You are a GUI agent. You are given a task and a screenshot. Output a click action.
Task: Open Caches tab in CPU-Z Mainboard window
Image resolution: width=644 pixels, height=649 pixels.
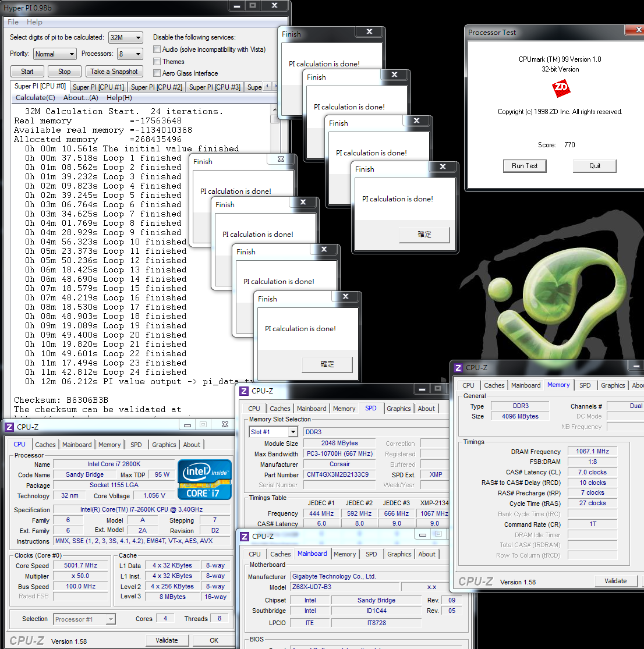tap(281, 554)
